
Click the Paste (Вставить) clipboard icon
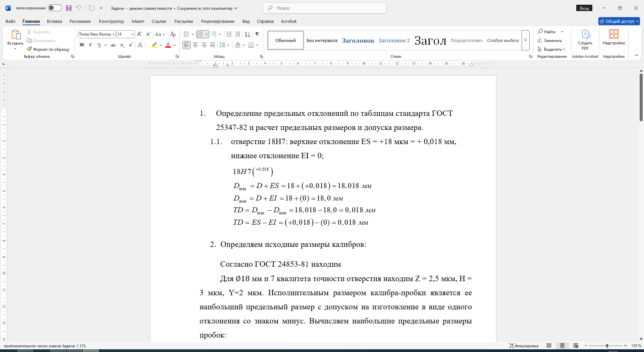pyautogui.click(x=15, y=34)
